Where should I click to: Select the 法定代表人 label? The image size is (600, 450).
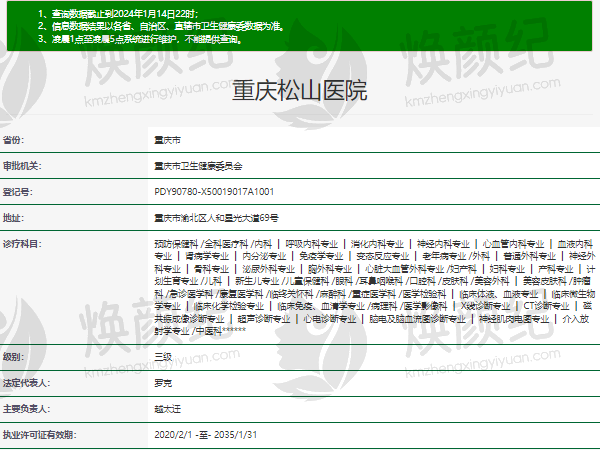click(26, 383)
